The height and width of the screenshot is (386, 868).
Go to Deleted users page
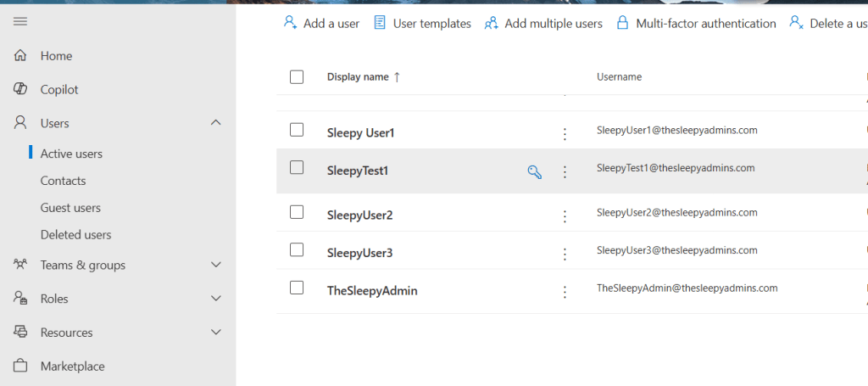pyautogui.click(x=75, y=235)
